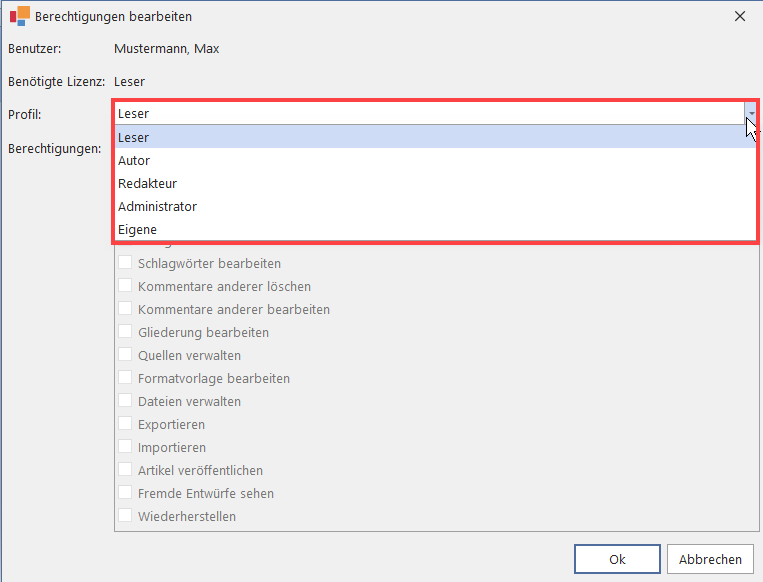The width and height of the screenshot is (763, 582).
Task: Confirm with the Ok button
Action: tap(617, 559)
